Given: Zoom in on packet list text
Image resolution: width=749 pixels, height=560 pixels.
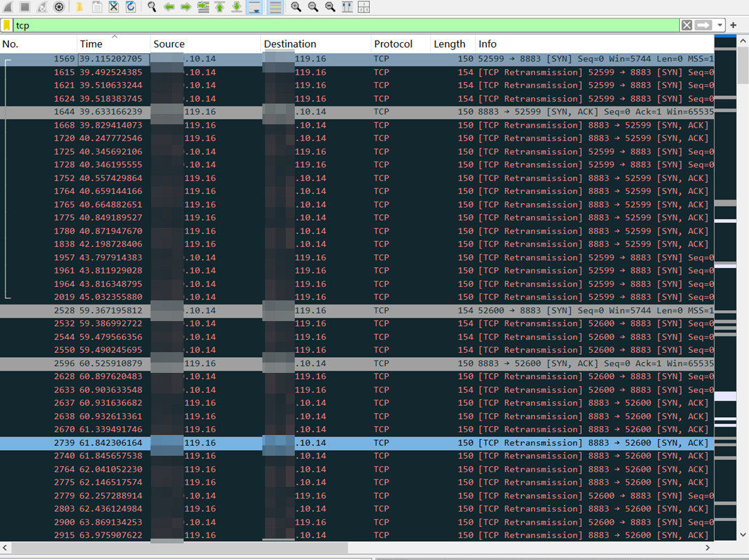Looking at the screenshot, I should click(x=296, y=7).
